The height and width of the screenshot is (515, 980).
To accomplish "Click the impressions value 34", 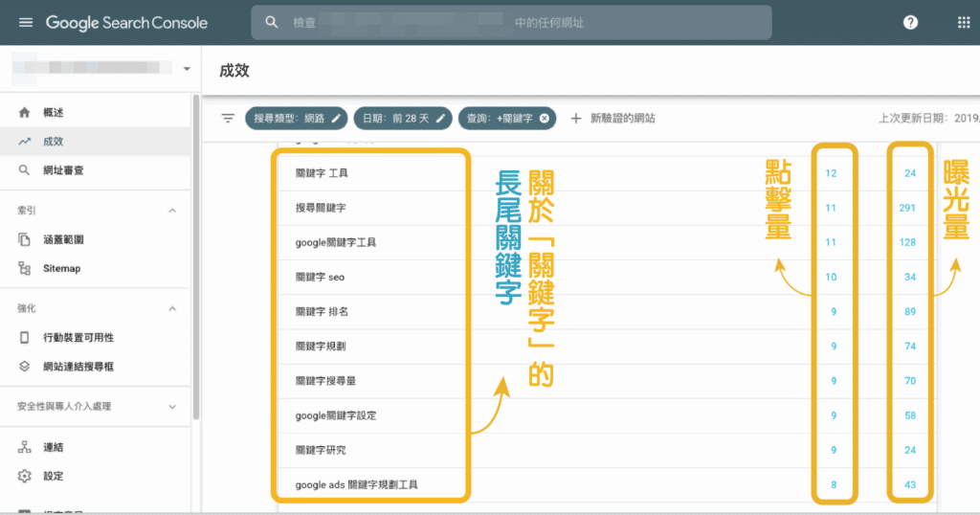I will coord(910,277).
